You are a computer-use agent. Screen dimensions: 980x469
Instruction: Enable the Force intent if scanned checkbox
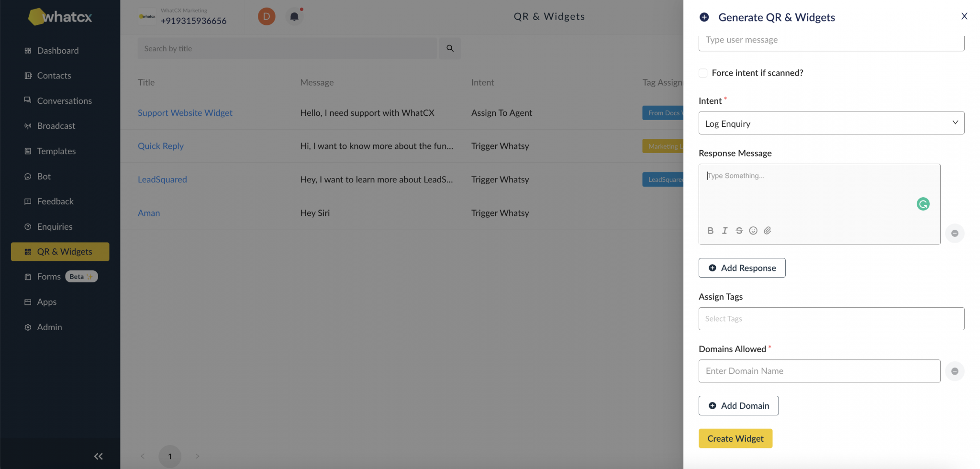703,73
